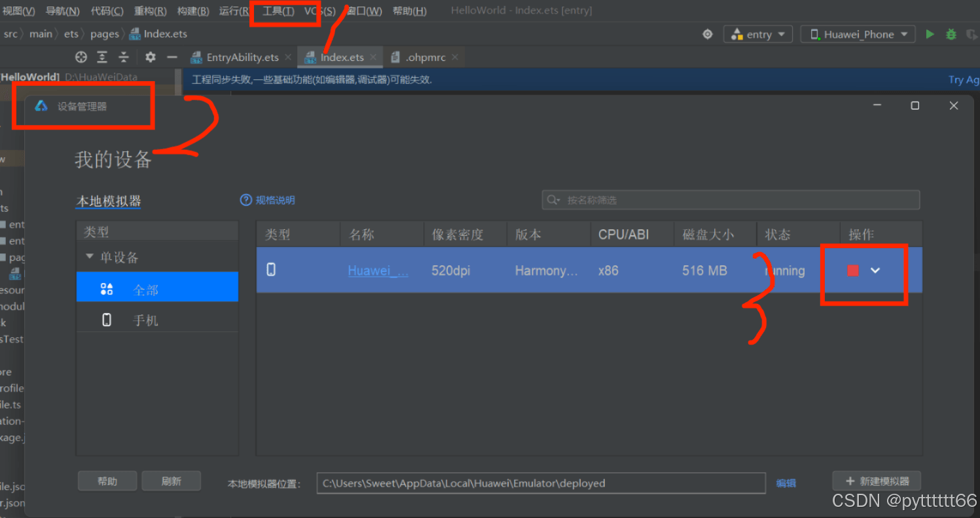Image resolution: width=980 pixels, height=518 pixels.
Task: Click the 编辑 link beside emulator path
Action: pyautogui.click(x=786, y=483)
